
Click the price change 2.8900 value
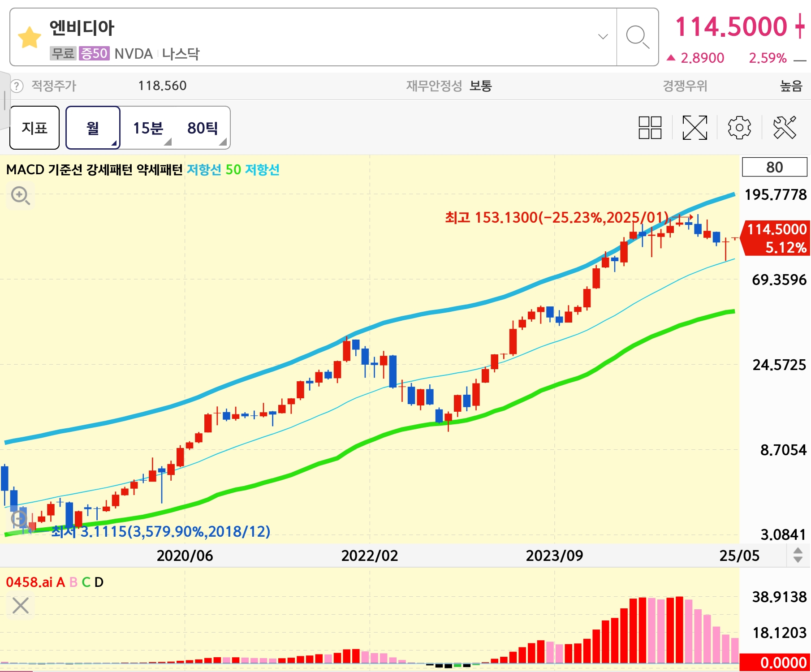pyautogui.click(x=702, y=58)
